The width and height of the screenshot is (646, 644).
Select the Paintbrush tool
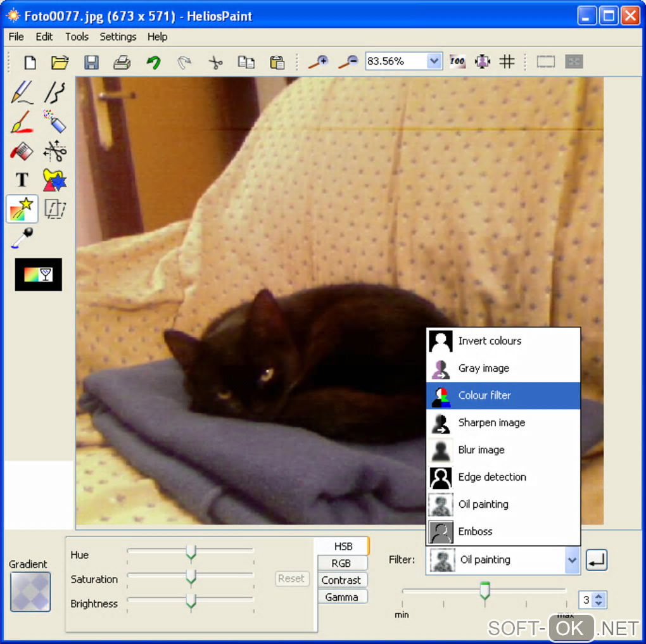click(x=22, y=122)
